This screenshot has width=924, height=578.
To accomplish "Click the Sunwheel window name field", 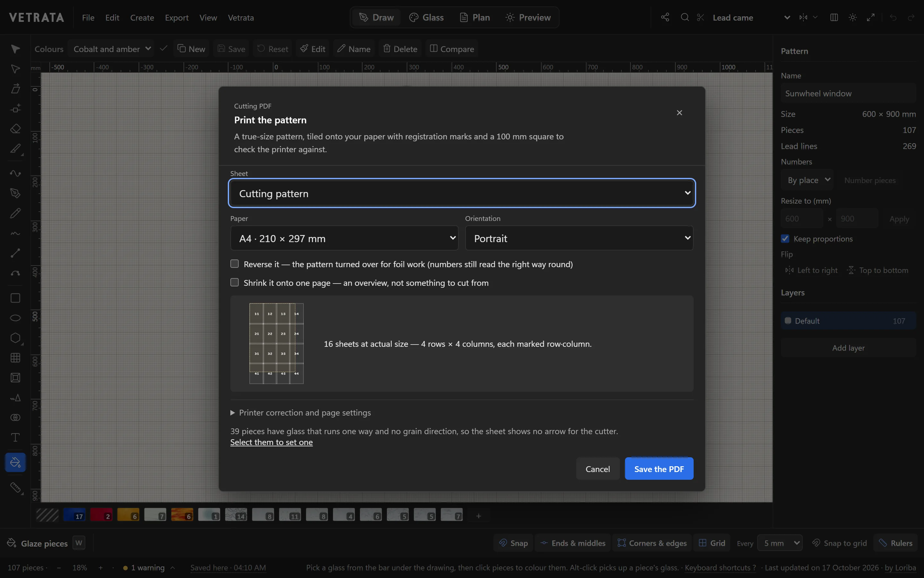I will 848,93.
